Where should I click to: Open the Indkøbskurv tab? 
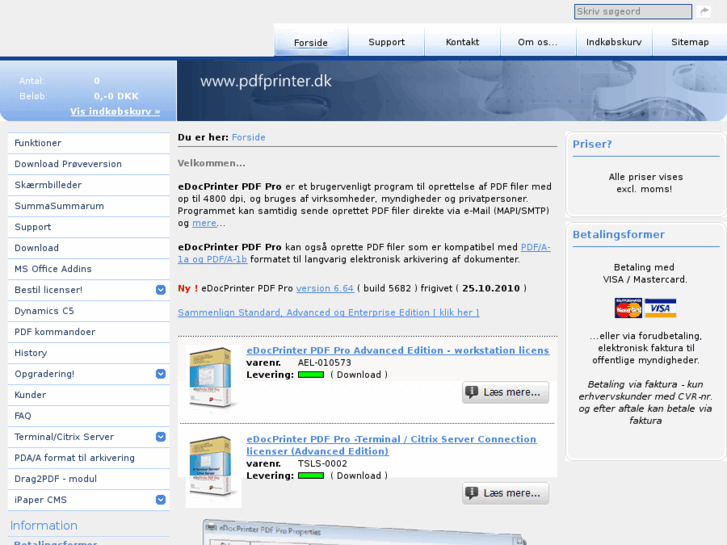point(614,42)
